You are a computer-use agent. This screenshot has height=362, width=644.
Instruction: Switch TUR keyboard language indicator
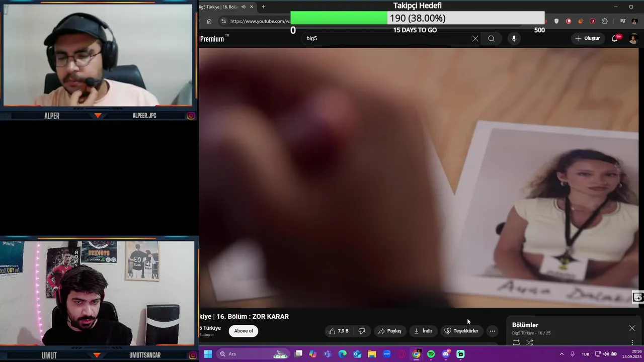click(585, 354)
